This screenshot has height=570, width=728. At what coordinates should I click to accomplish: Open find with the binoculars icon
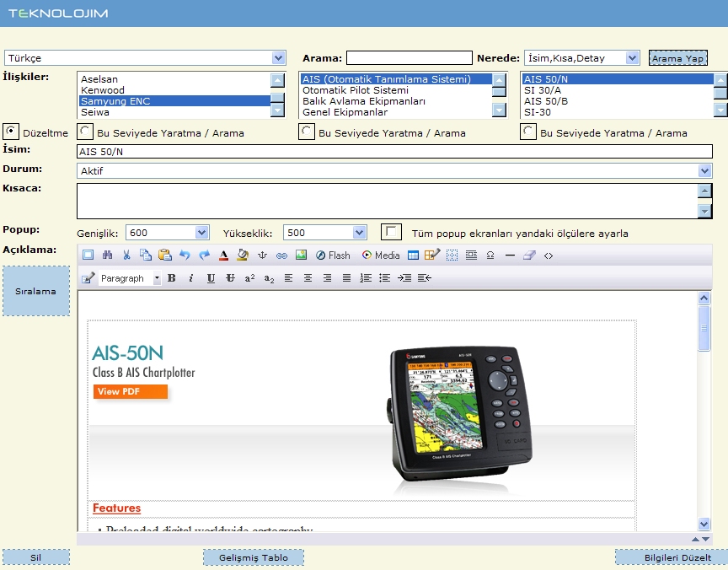[x=107, y=255]
